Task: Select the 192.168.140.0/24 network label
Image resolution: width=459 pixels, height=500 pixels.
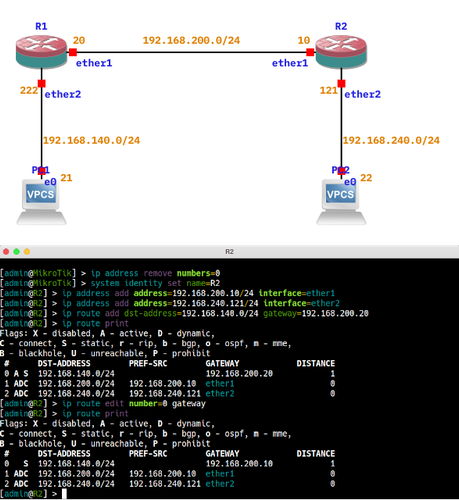Action: (x=91, y=140)
